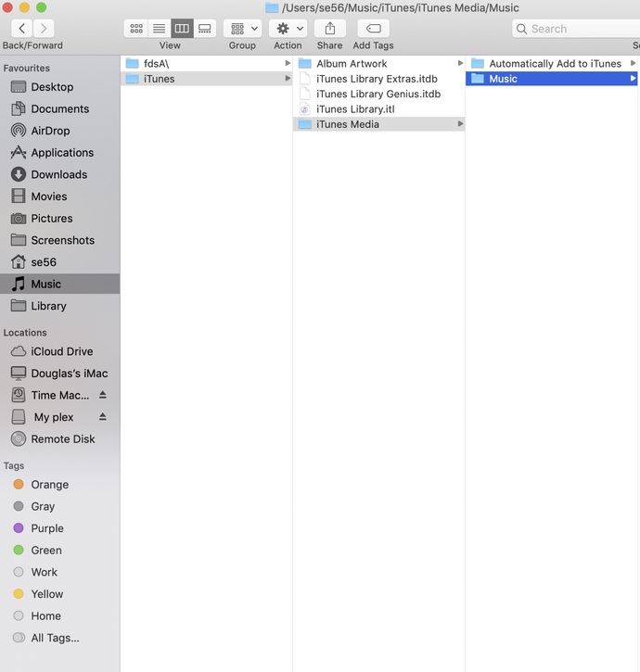Close the Finder window

[7, 7]
